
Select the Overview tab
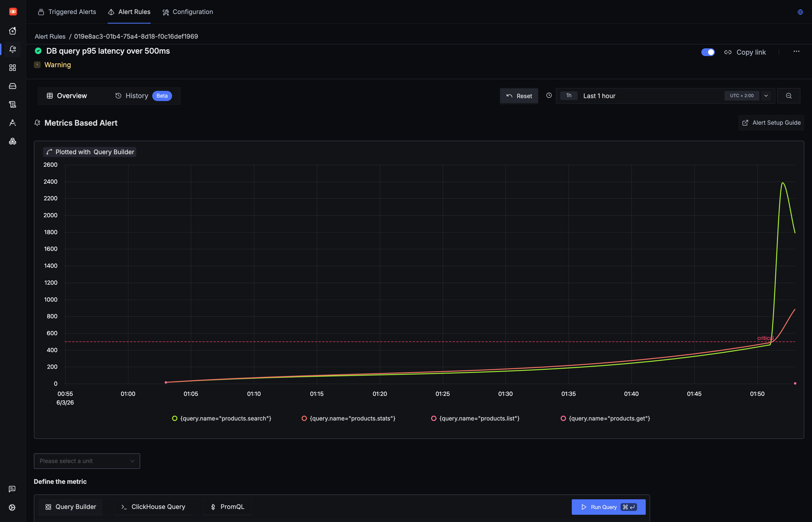pos(67,96)
